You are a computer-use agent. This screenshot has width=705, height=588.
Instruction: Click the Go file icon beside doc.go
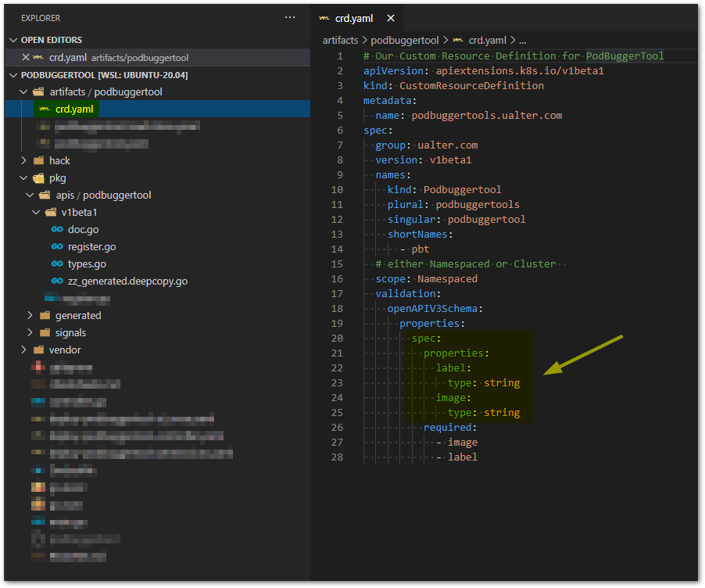57,230
